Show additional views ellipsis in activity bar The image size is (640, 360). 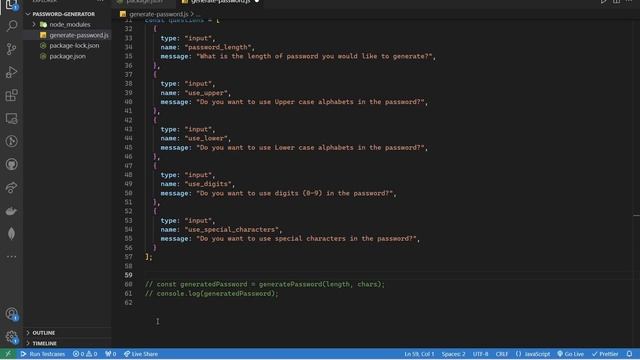11,257
